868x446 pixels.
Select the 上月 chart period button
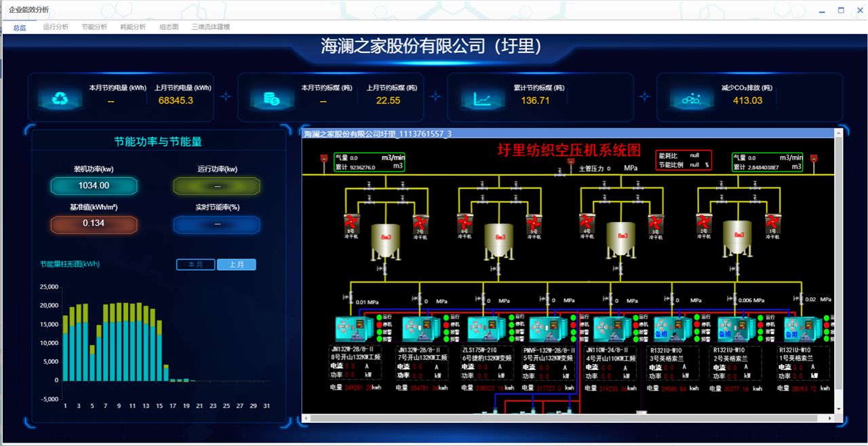click(x=237, y=265)
